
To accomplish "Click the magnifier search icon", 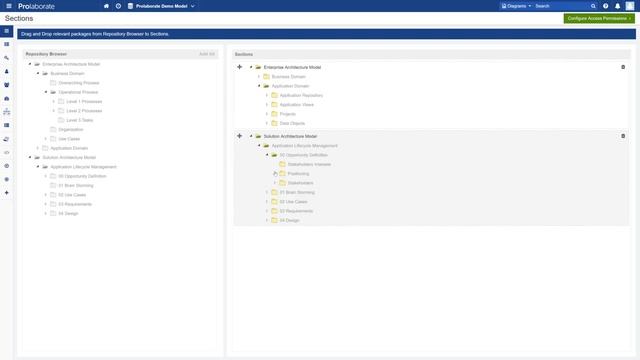I will (593, 6).
